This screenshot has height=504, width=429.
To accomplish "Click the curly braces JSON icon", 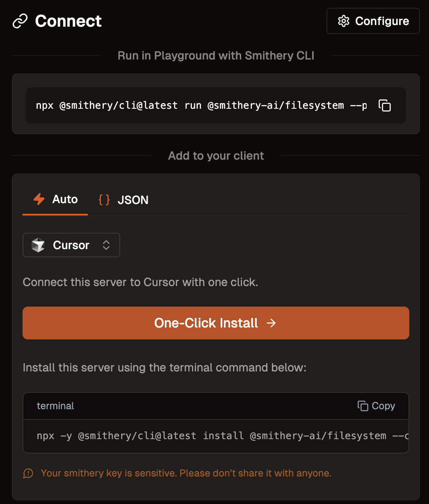I will click(104, 200).
